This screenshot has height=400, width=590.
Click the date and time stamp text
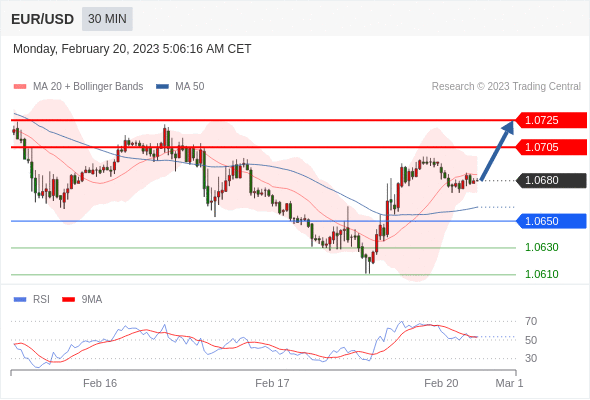coord(132,49)
